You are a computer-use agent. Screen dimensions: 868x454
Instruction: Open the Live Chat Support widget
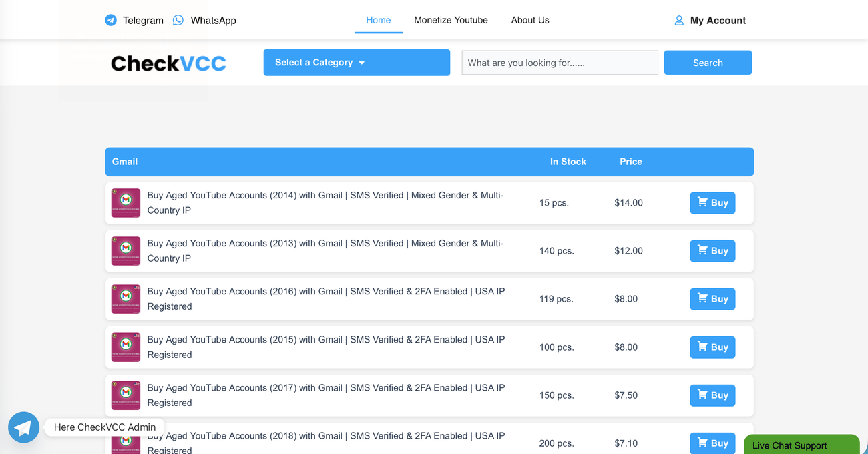801,445
